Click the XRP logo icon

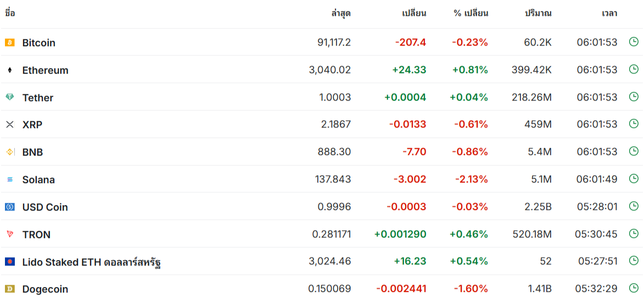coord(9,124)
